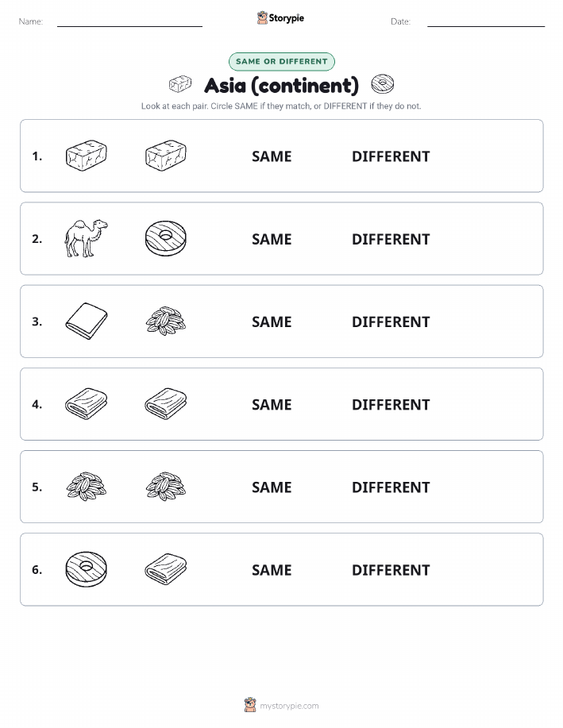Choose DIFFERENT for pair 2
The image size is (563, 728).
click(391, 239)
